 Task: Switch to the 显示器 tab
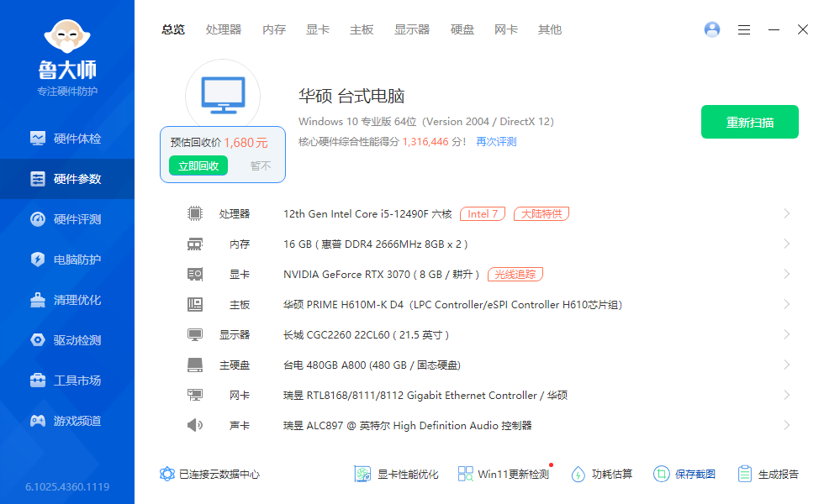click(412, 29)
